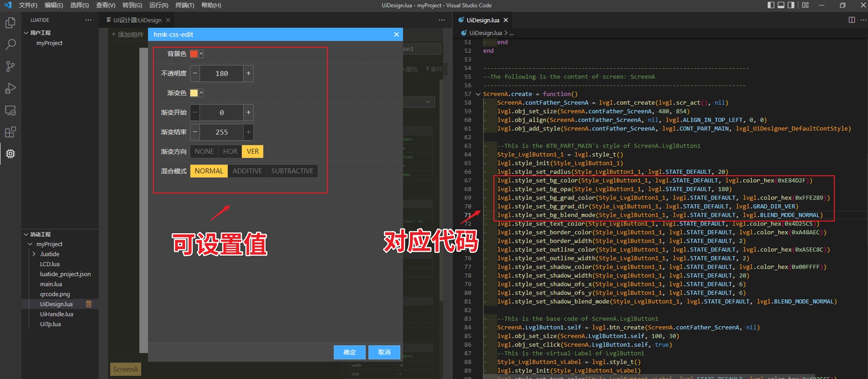Open the 选择(S) menu

[80, 5]
